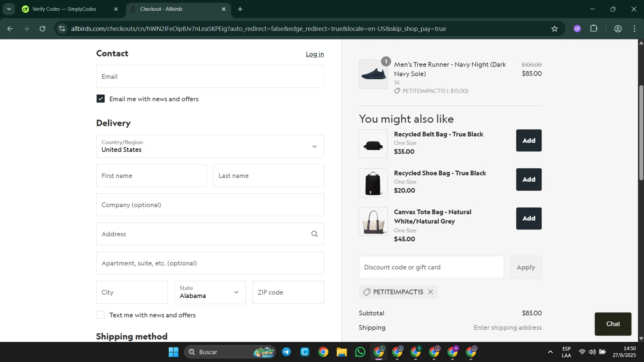Open the tab search dropdown arrow
The image size is (644, 362).
click(x=9, y=9)
